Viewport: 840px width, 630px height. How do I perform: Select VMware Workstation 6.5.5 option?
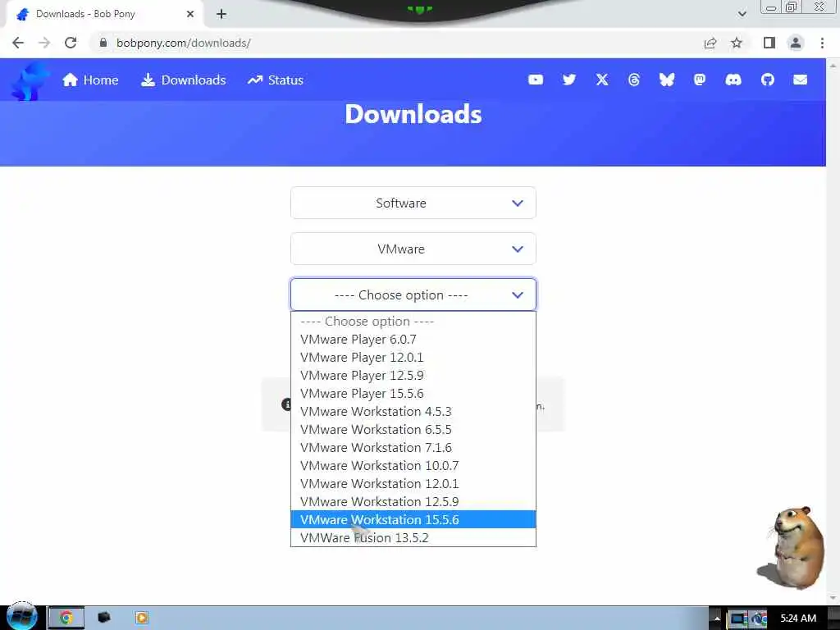413,430
